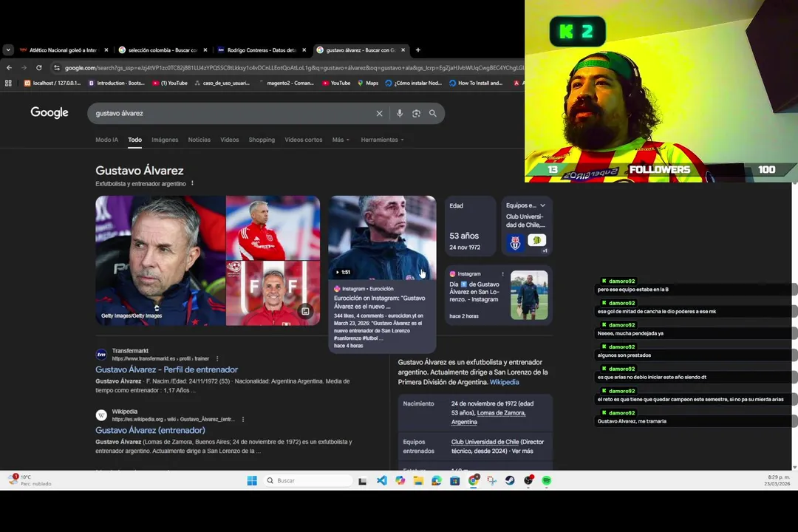
Task: Clear the search query with X
Action: [379, 114]
